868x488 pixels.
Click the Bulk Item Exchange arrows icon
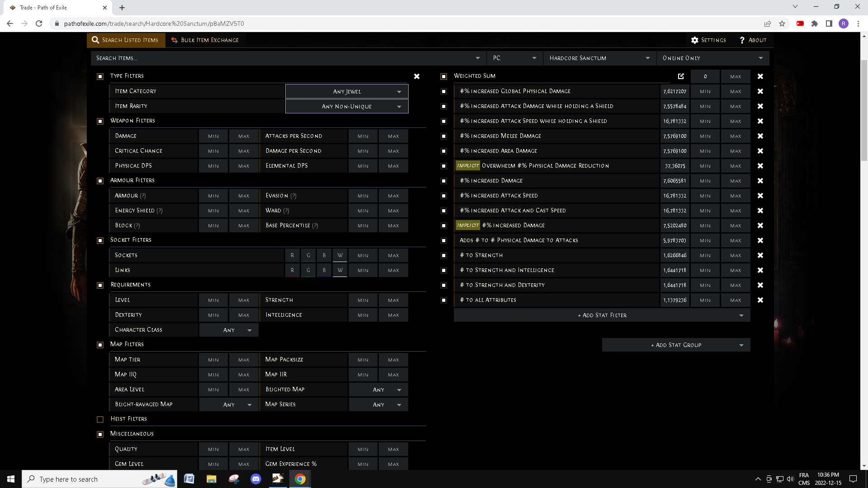[x=174, y=40]
